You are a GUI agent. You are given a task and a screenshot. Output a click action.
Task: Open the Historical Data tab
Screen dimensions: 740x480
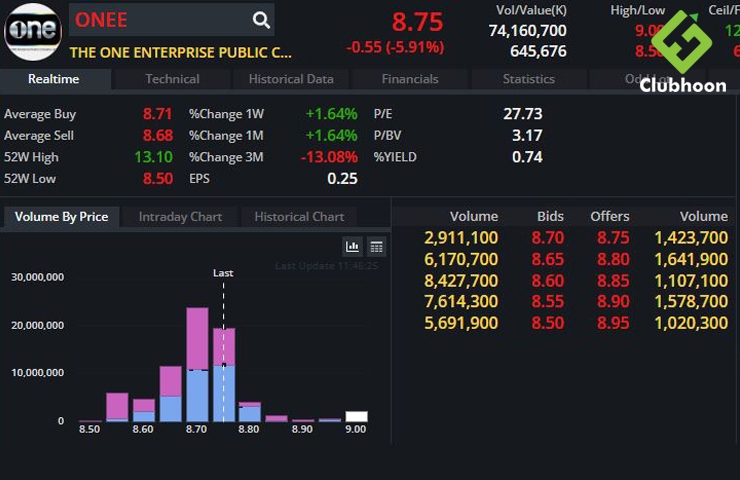point(291,79)
